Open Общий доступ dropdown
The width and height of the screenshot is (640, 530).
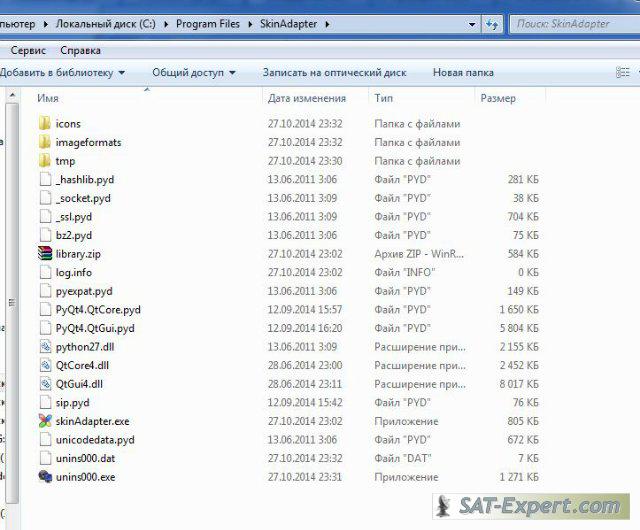point(194,73)
